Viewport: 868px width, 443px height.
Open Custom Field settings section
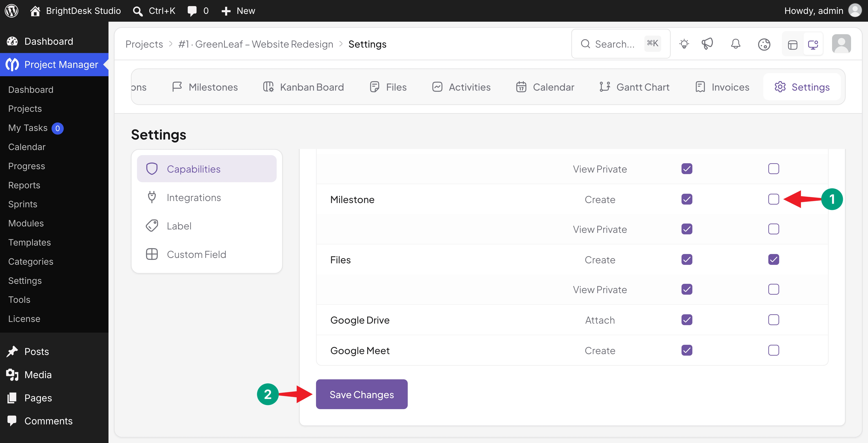206,255
